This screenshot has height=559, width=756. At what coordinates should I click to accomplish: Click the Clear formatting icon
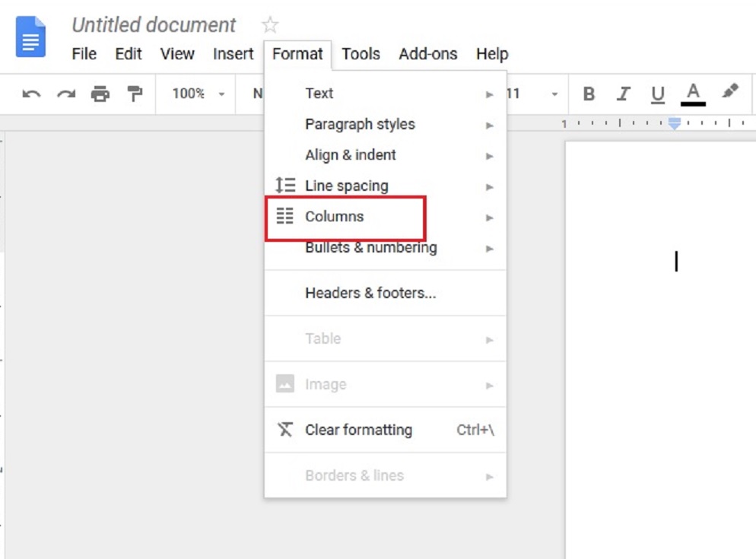coord(285,430)
